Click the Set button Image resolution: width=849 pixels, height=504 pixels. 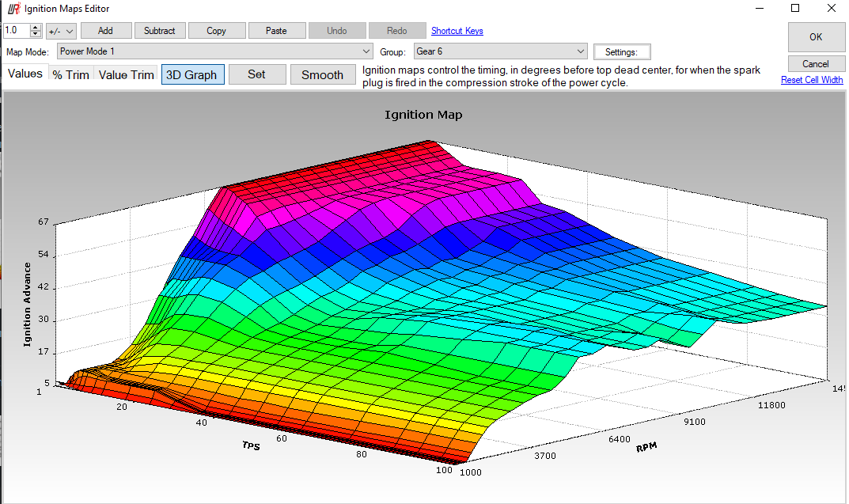(256, 74)
